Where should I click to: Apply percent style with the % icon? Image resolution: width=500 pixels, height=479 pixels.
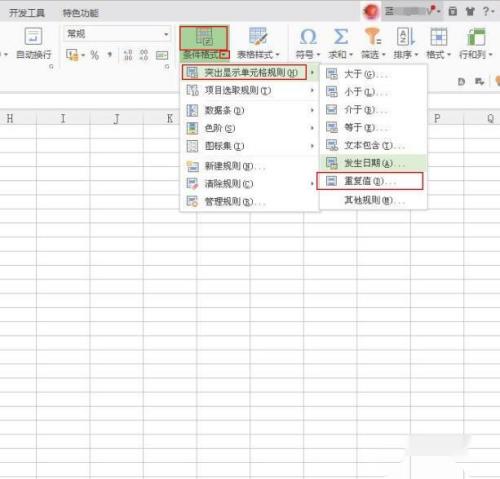tap(95, 55)
